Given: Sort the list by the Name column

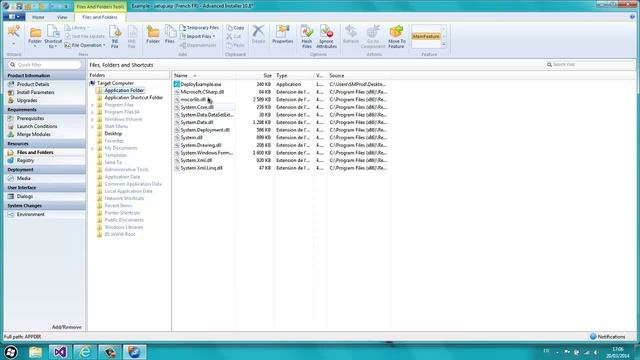Looking at the screenshot, I should coord(205,76).
